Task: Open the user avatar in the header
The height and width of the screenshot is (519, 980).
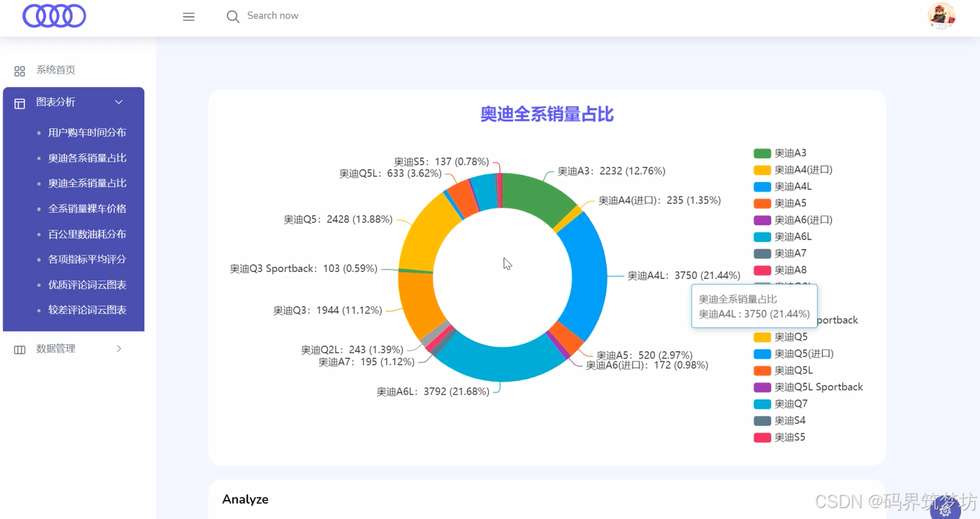Action: 941,16
